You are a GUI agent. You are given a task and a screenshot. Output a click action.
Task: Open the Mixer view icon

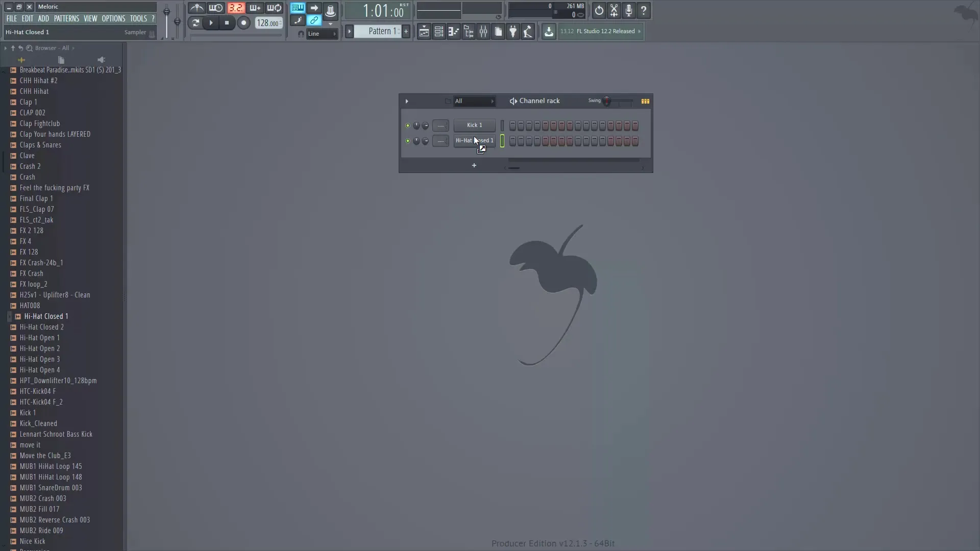483,32
